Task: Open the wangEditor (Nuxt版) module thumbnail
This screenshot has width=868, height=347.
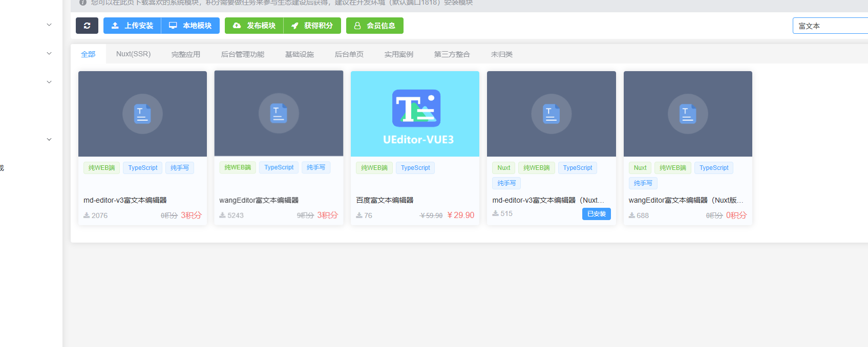Action: [x=688, y=114]
